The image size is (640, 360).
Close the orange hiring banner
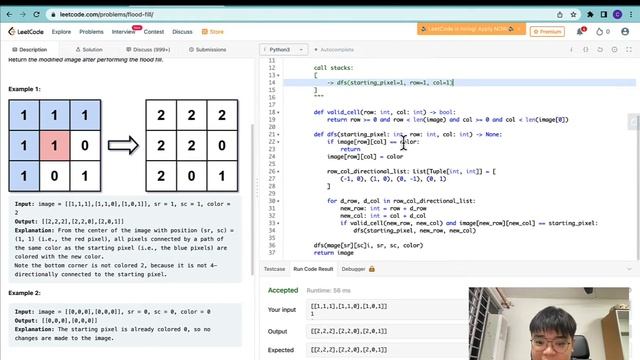coord(519,29)
